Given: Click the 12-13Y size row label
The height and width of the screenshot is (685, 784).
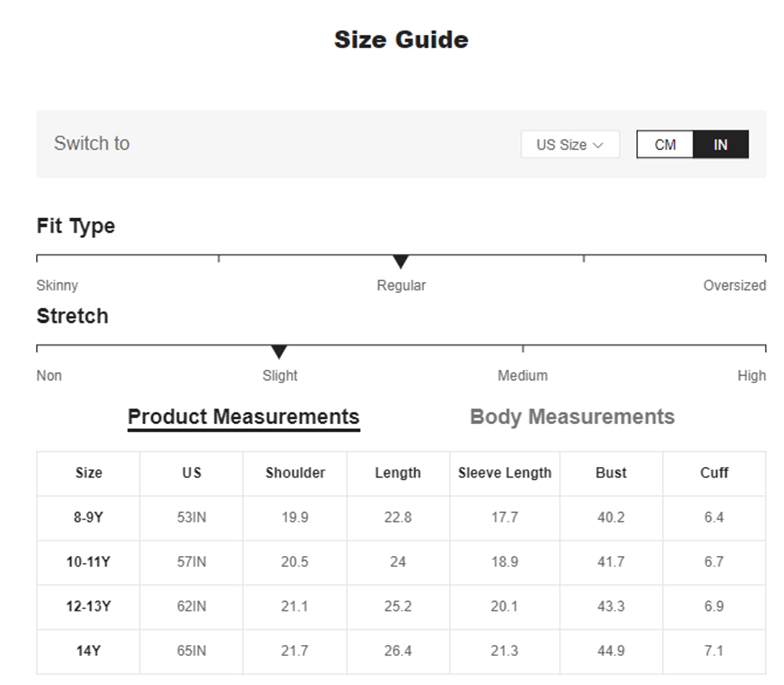Looking at the screenshot, I should click(x=88, y=606).
